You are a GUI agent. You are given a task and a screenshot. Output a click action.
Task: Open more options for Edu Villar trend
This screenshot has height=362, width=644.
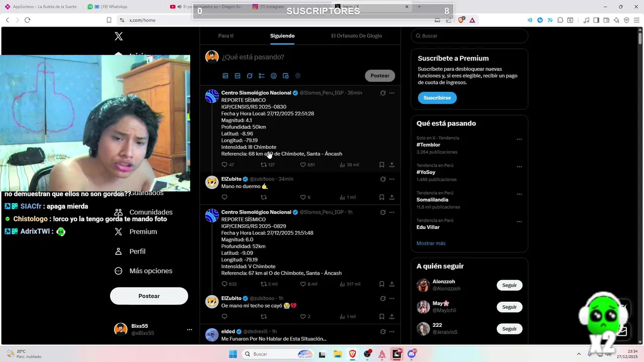519,222
